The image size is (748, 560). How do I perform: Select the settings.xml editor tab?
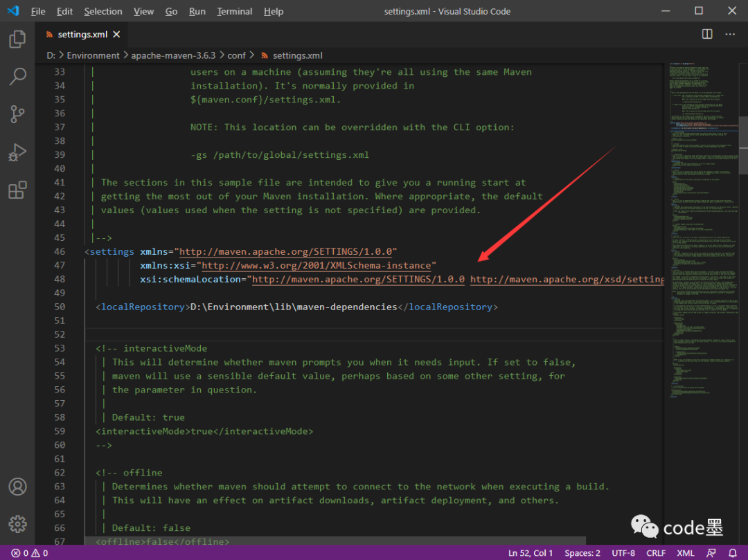[x=82, y=35]
